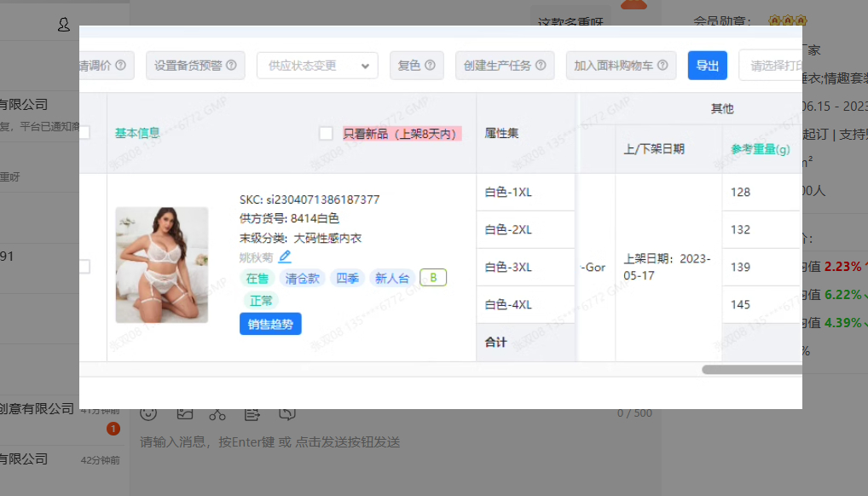
Task: Click the 销售趋势 sales trend button
Action: click(x=270, y=324)
